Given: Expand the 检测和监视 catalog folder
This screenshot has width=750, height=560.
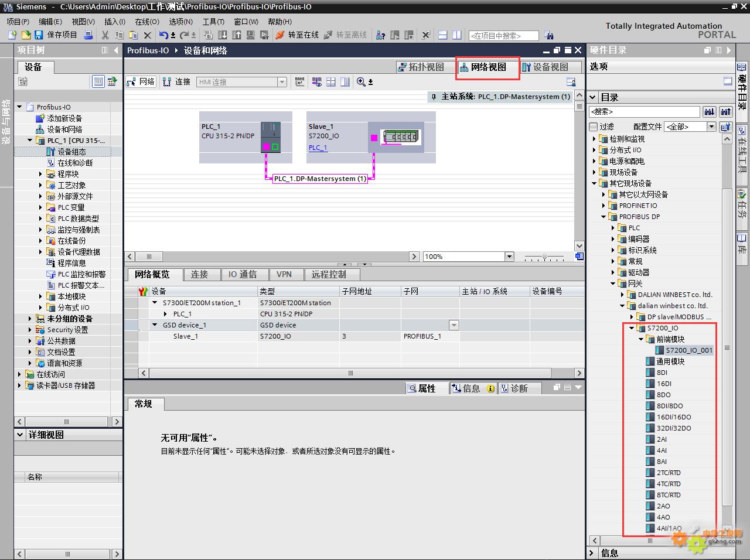Looking at the screenshot, I should point(594,139).
